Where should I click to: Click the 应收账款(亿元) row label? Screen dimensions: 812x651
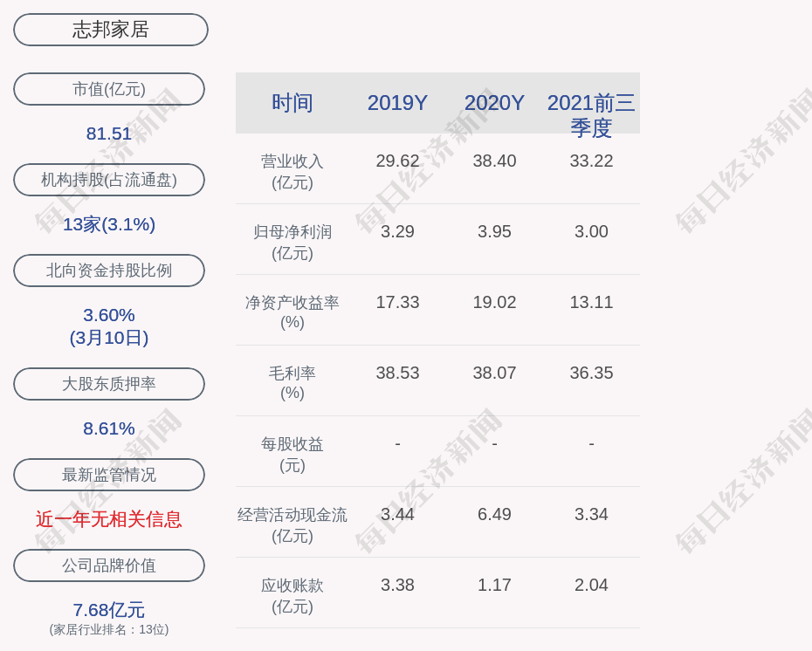click(x=292, y=596)
